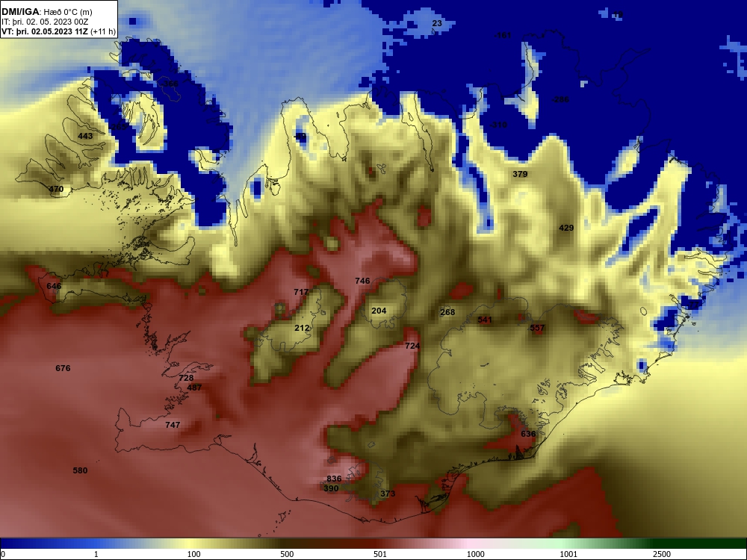Click the map value -161
Screen dimensions: 747x560
[x=503, y=35]
